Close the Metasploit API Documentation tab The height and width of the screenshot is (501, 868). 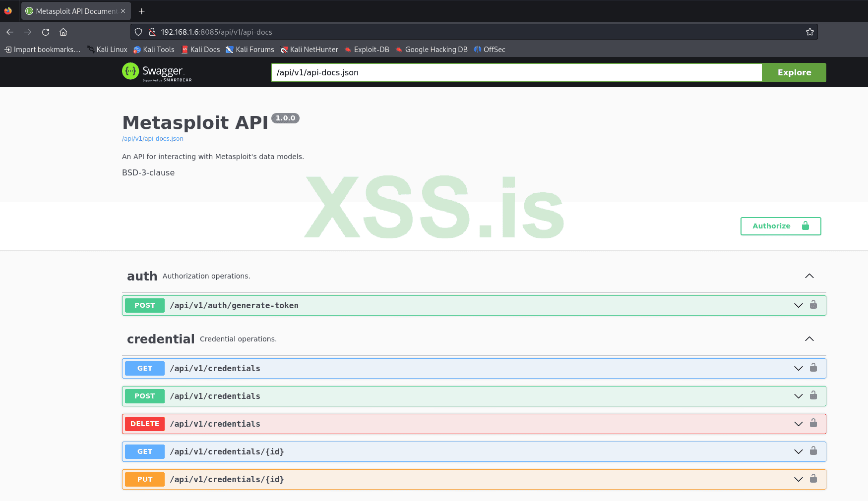click(123, 11)
